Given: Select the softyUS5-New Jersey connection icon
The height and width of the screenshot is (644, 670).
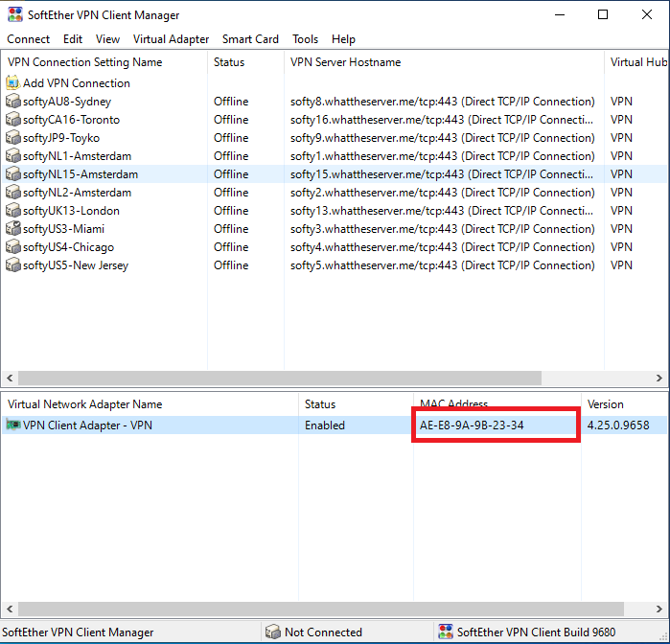Looking at the screenshot, I should point(12,265).
